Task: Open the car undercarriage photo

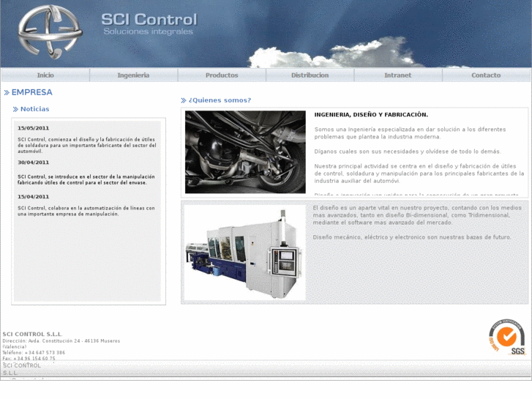Action: (245, 152)
